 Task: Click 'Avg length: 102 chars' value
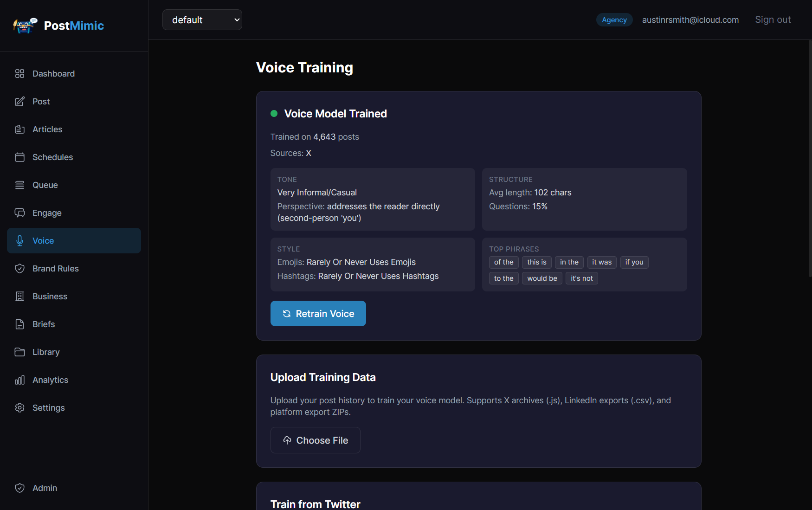[530, 193]
